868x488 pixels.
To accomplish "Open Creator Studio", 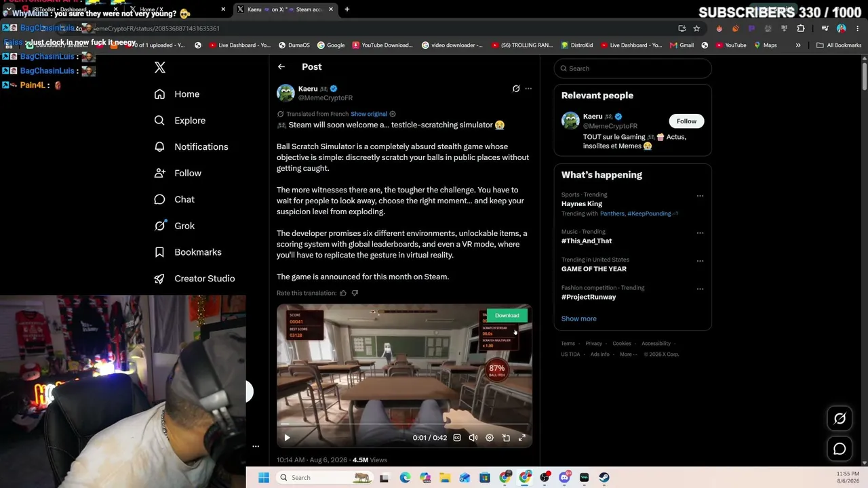I will pyautogui.click(x=195, y=279).
